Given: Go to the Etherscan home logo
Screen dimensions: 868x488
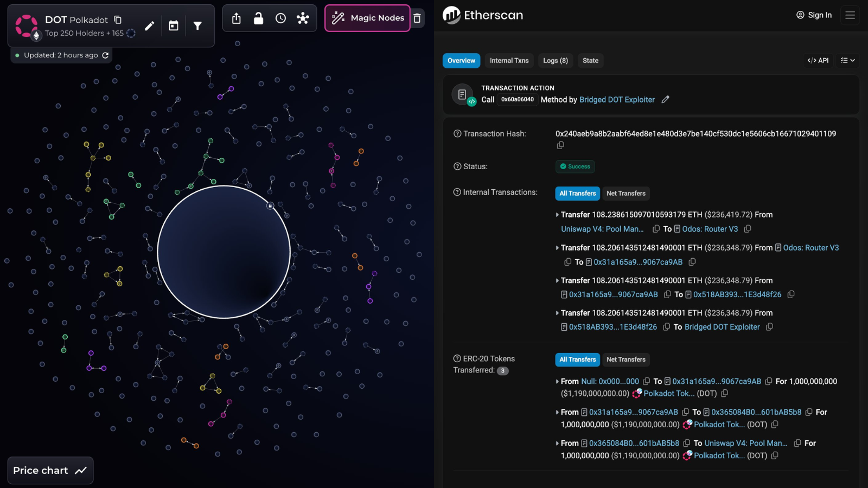Looking at the screenshot, I should click(483, 15).
